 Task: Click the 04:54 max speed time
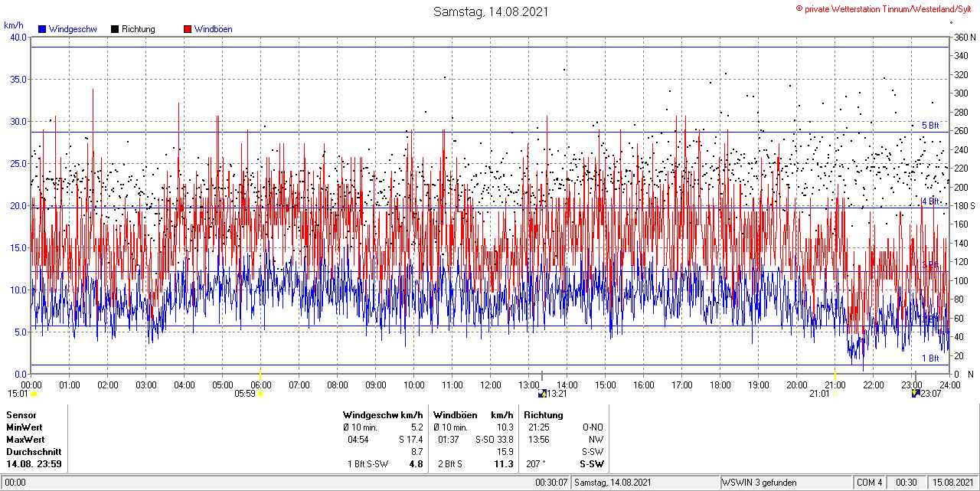[358, 440]
